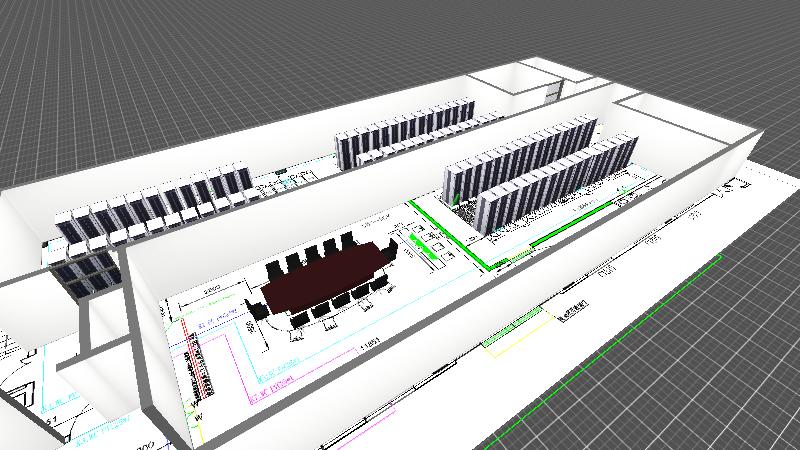This screenshot has width=800, height=450.
Task: Click the chair at the table's left end
Action: (x=257, y=308)
